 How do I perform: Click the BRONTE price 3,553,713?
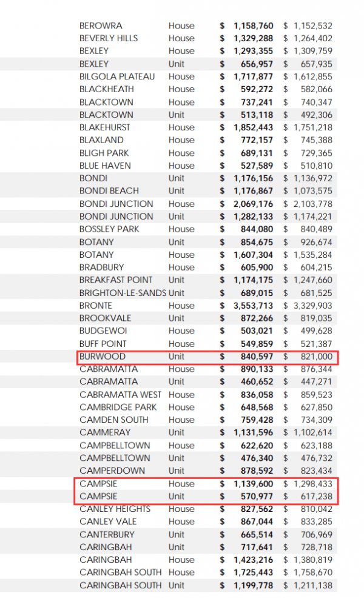pyautogui.click(x=253, y=306)
